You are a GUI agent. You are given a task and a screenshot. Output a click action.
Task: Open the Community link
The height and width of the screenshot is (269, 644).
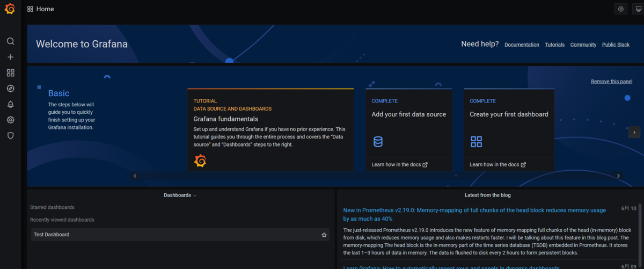pos(583,45)
